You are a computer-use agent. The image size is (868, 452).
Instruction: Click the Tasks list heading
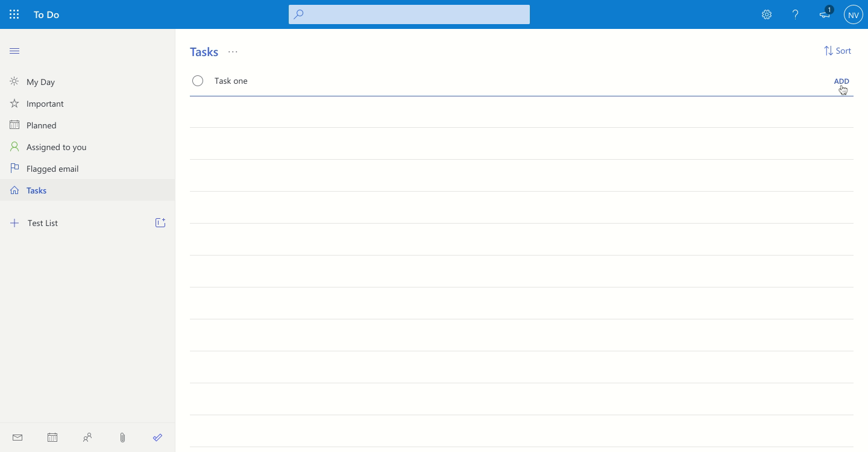pyautogui.click(x=204, y=52)
